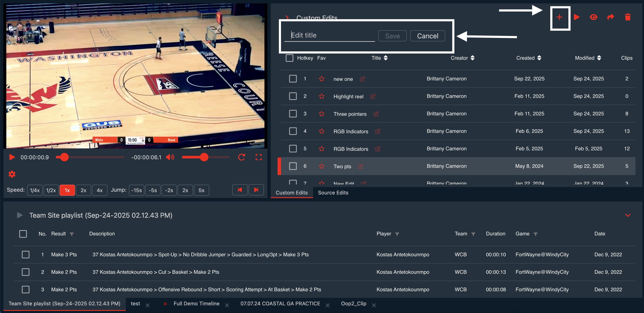Collapse the Team Site playlist with the chevron
Image resolution: width=644 pixels, height=313 pixels.
(627, 215)
